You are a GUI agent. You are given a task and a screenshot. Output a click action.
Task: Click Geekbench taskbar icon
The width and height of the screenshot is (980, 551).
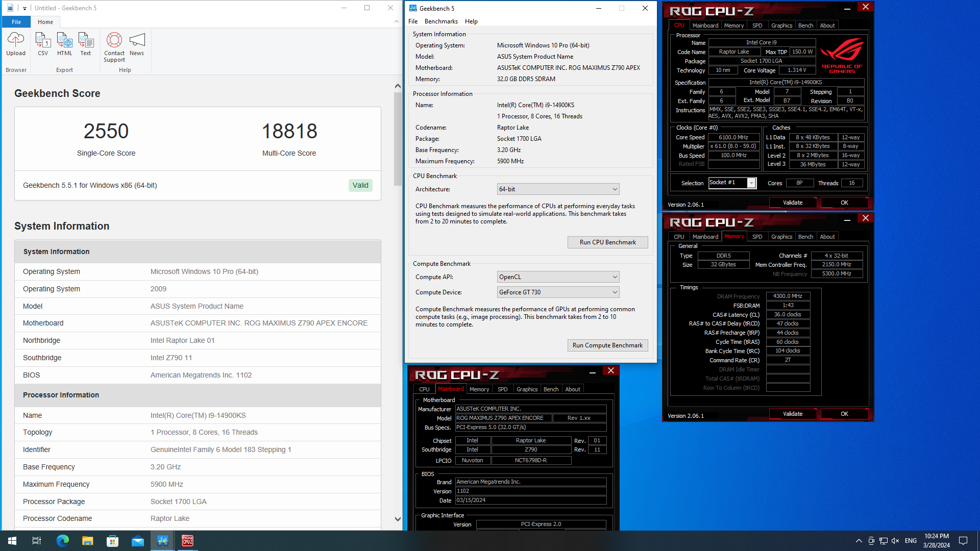[163, 541]
